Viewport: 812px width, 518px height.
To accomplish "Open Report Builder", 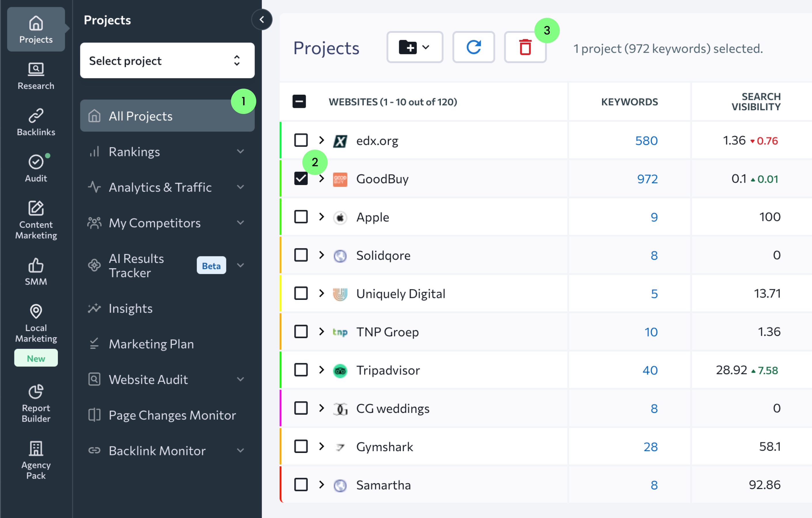I will pos(36,403).
